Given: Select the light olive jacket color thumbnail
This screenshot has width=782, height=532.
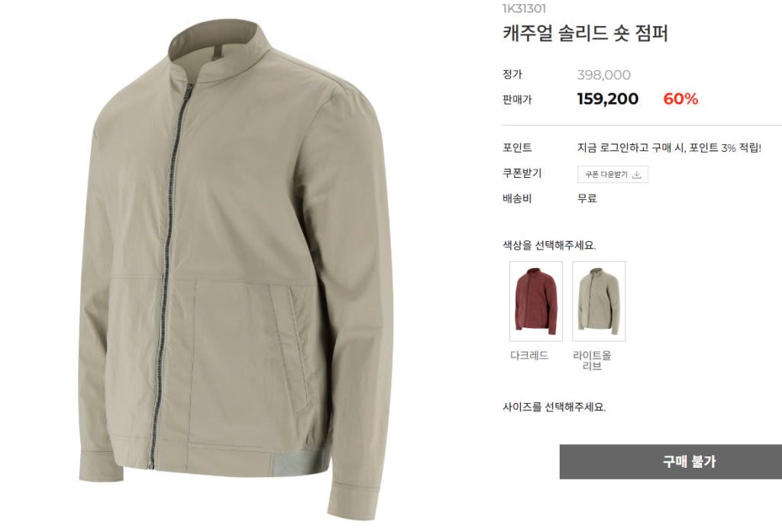Looking at the screenshot, I should click(599, 301).
